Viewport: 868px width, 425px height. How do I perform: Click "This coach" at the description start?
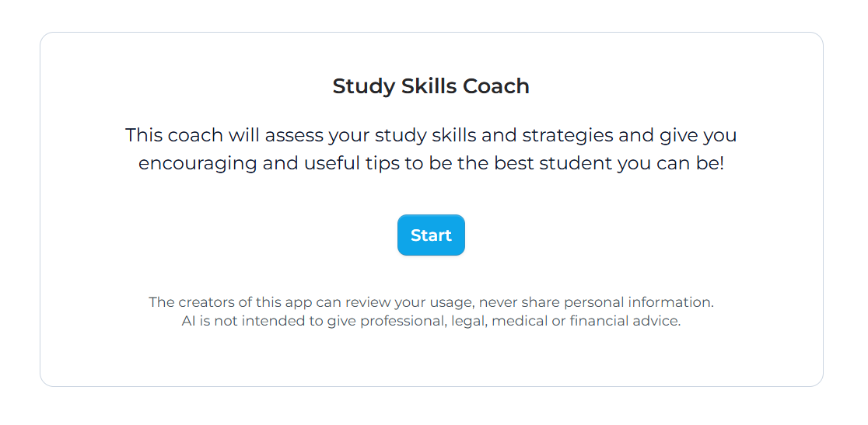(x=174, y=135)
